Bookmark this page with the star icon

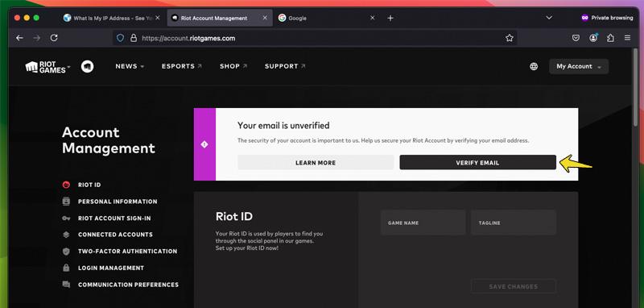pos(510,38)
